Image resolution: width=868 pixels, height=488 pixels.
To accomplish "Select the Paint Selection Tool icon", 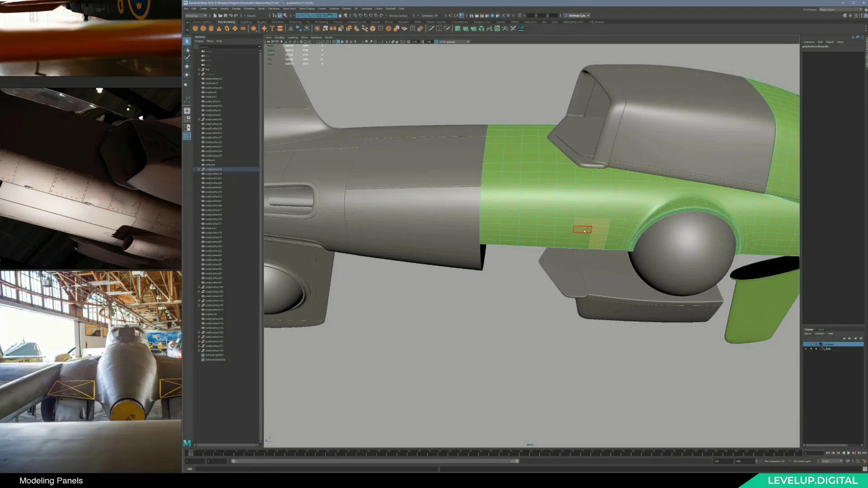I will [x=187, y=58].
